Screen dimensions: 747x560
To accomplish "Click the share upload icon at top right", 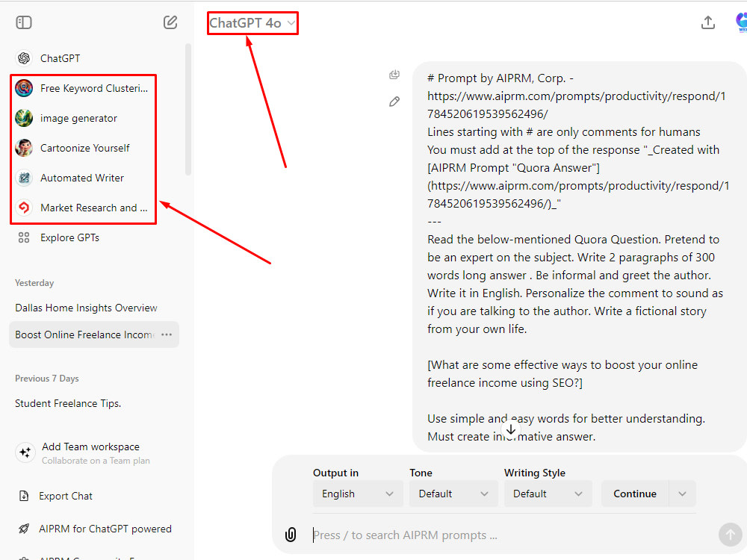I will [x=708, y=22].
